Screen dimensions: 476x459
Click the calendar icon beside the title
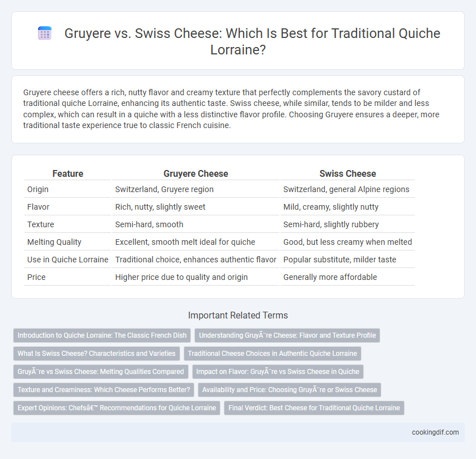45,33
